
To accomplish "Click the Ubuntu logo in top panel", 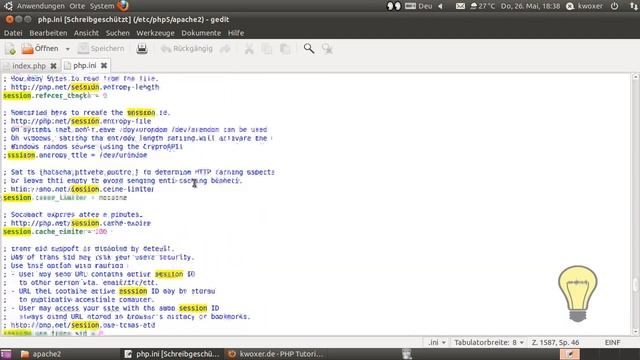I will 8,6.
